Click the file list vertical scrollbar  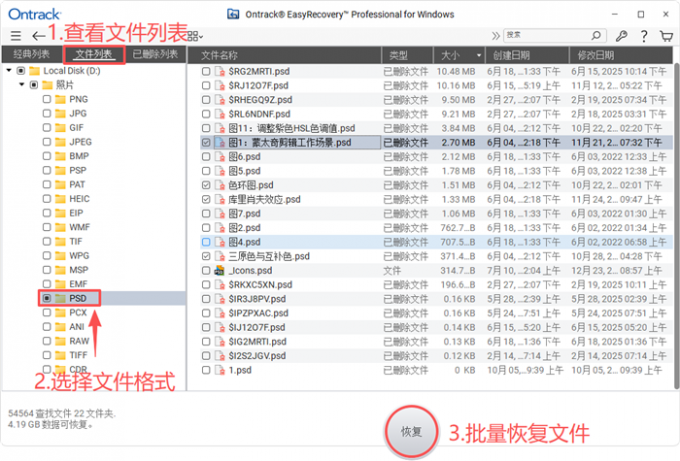[677, 226]
